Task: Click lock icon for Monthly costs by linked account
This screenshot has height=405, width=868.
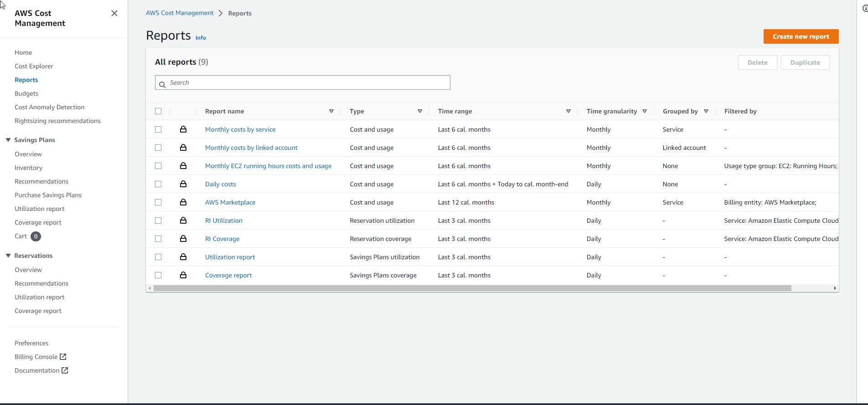Action: (x=183, y=148)
